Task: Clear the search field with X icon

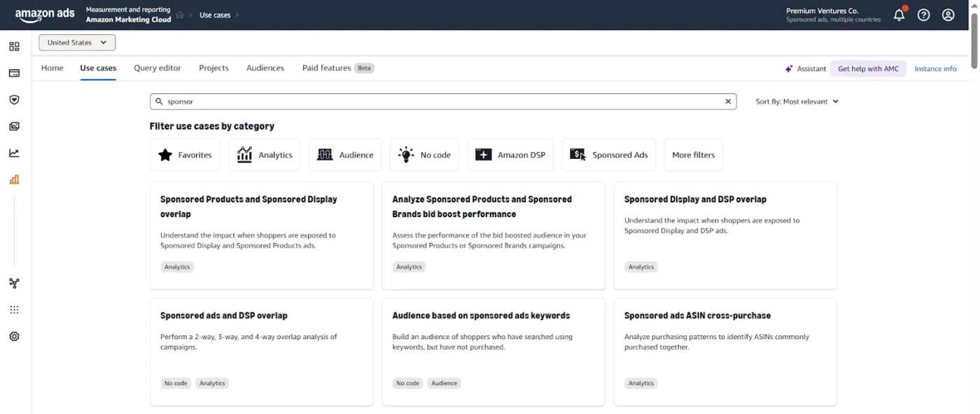Action: tap(728, 102)
